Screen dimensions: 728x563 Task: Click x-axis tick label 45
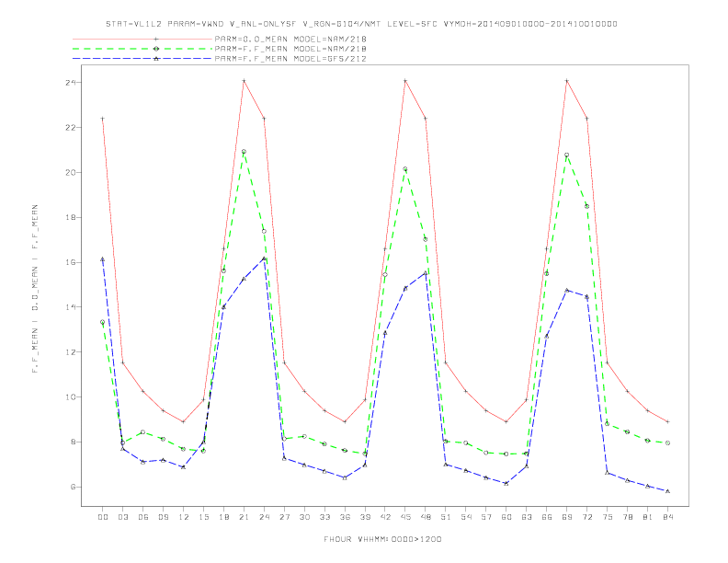click(x=405, y=517)
